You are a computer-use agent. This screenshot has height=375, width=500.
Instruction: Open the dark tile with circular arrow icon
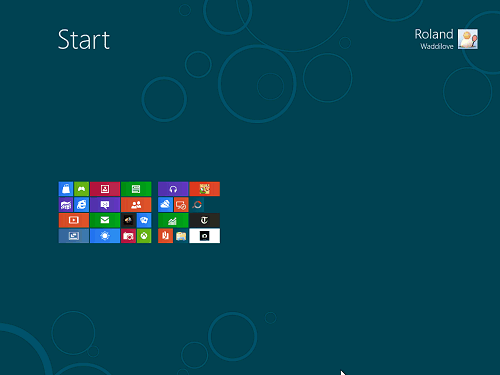pyautogui.click(x=197, y=205)
